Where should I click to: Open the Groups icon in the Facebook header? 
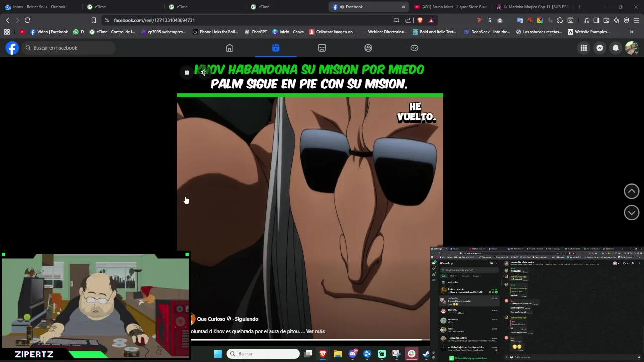[x=368, y=48]
